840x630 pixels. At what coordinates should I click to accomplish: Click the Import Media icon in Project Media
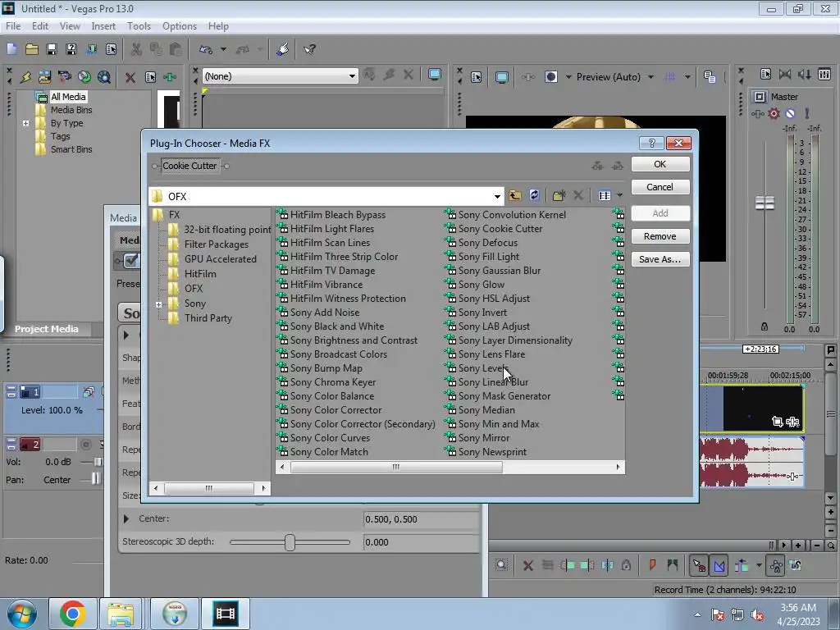tap(44, 77)
